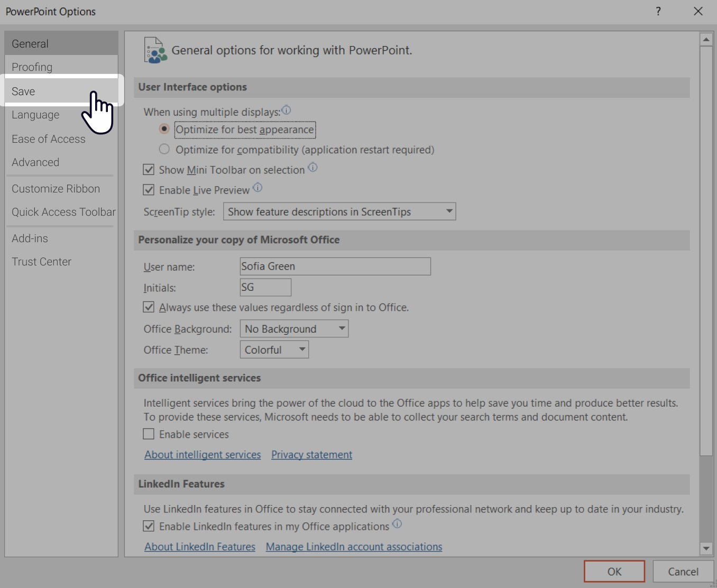
Task: Click the Office intelligent services heading
Action: click(199, 378)
